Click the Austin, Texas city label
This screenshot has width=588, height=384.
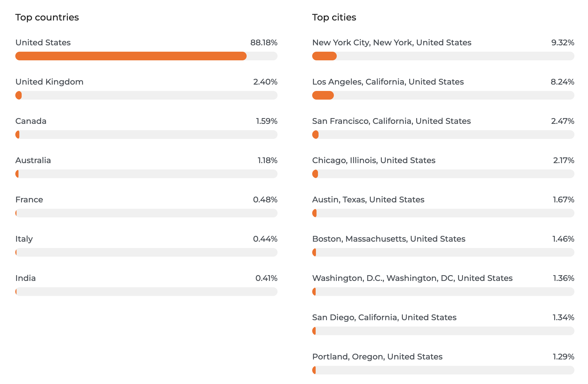coord(368,200)
